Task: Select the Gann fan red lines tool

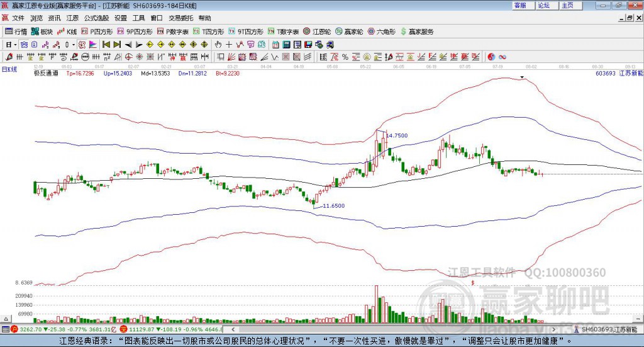Action: coord(231,57)
